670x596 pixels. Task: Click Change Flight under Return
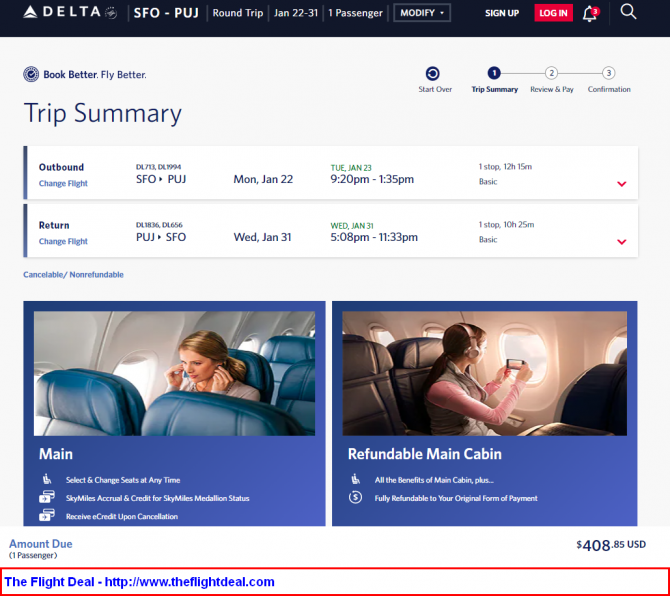pyautogui.click(x=63, y=241)
